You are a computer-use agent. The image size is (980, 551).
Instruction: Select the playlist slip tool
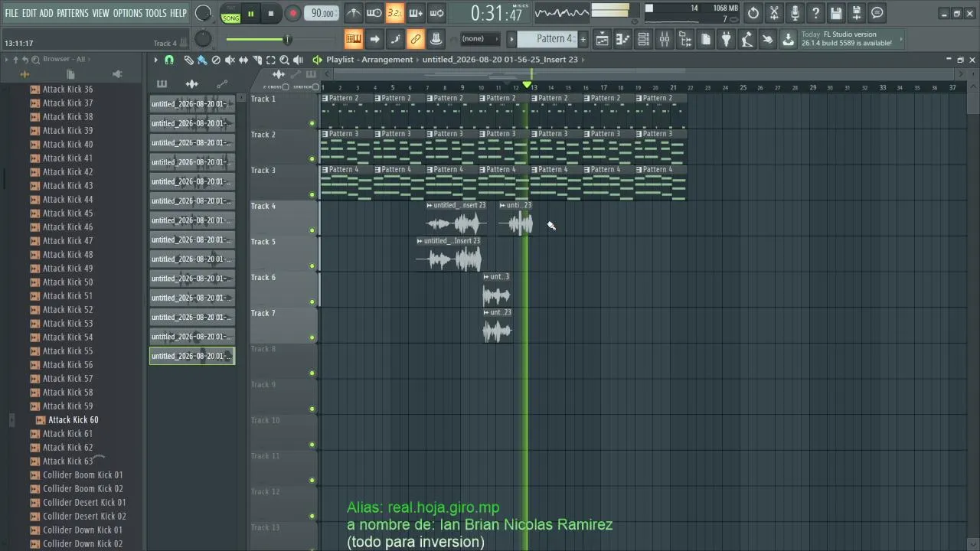click(243, 60)
